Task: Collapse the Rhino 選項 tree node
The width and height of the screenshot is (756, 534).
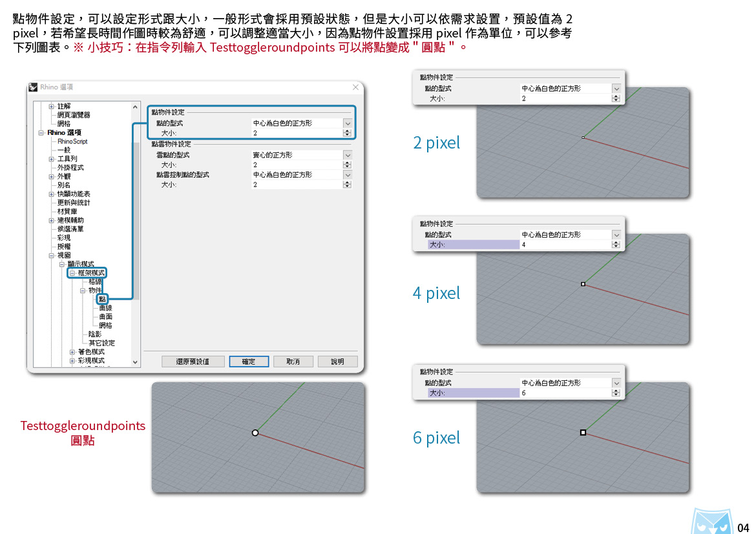Action: pos(41,132)
